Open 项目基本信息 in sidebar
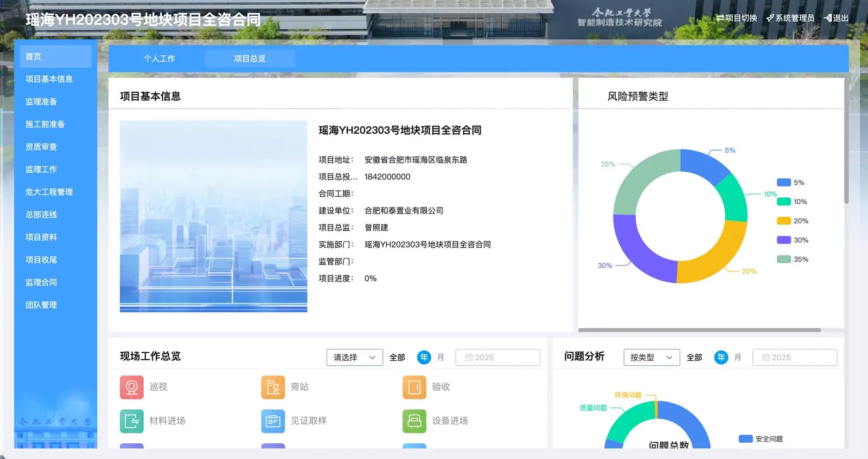The image size is (868, 459). pyautogui.click(x=55, y=79)
